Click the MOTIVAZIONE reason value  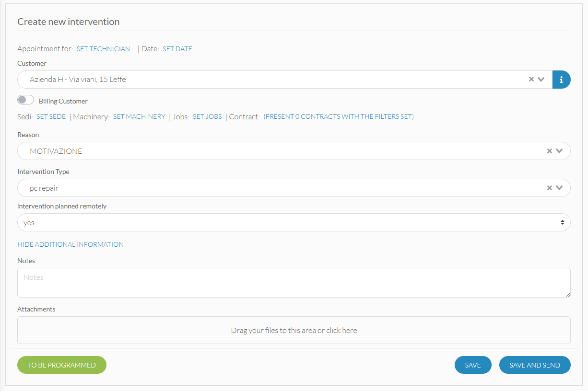click(x=56, y=151)
